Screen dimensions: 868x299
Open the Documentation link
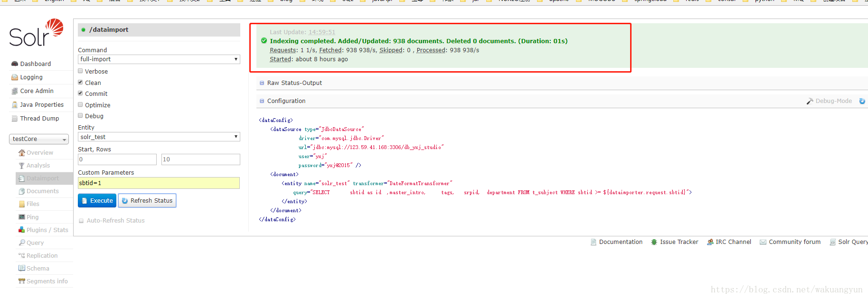point(621,242)
